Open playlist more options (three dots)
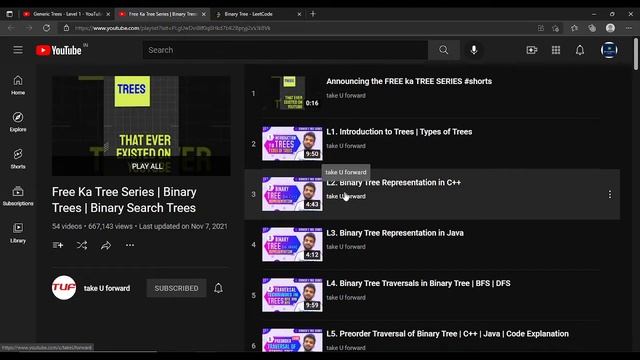640x360 pixels. (130, 245)
